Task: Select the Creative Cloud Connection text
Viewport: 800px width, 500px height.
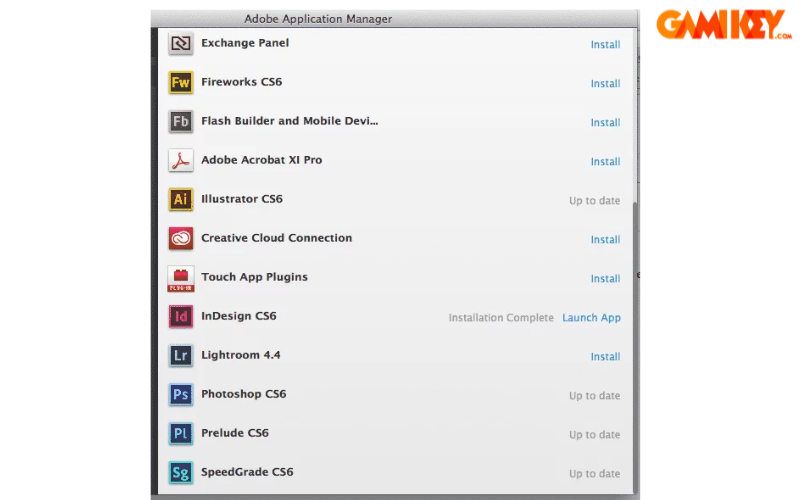Action: point(277,238)
